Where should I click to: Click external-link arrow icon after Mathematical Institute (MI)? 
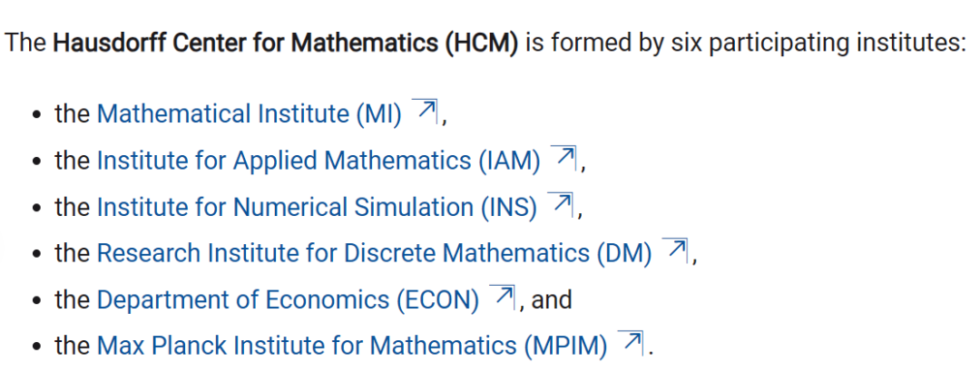[425, 111]
